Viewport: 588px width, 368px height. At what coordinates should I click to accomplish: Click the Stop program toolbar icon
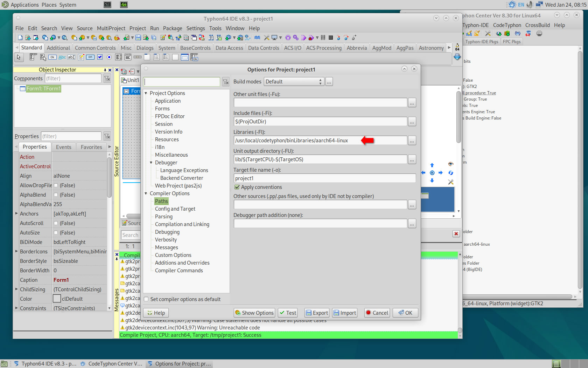[x=331, y=38]
